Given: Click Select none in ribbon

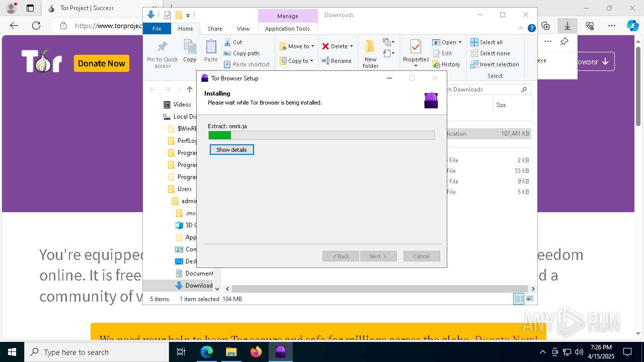Looking at the screenshot, I should tap(490, 53).
